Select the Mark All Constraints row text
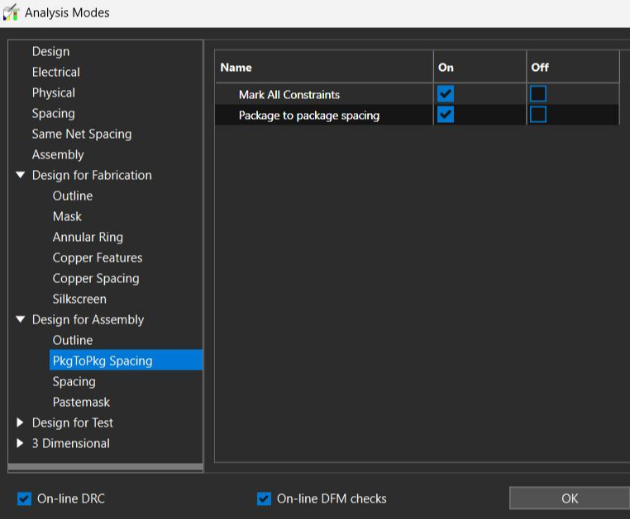 [289, 95]
